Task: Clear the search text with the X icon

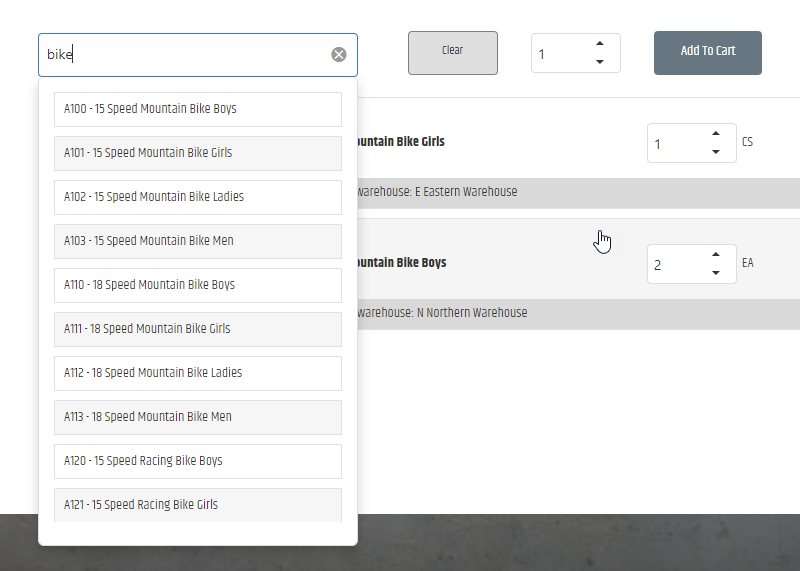Action: click(x=339, y=55)
